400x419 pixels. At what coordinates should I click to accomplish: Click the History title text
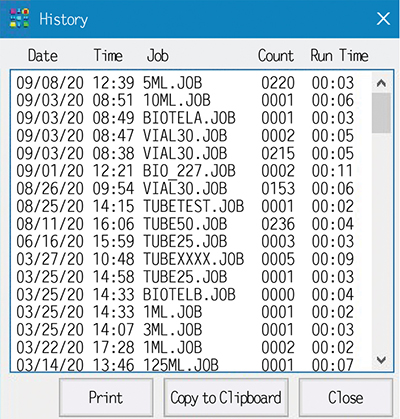click(x=64, y=19)
